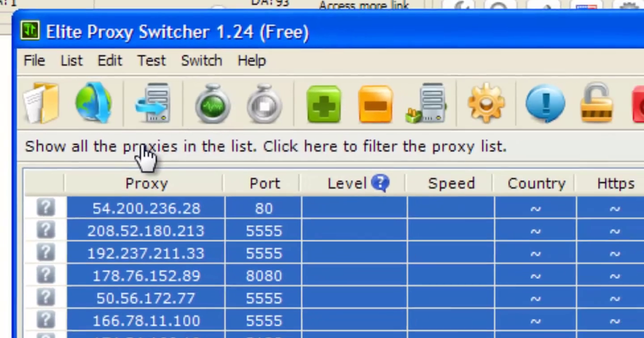The width and height of the screenshot is (644, 338).
Task: Click port 5555 of 192.237.211.33
Action: coord(264,253)
